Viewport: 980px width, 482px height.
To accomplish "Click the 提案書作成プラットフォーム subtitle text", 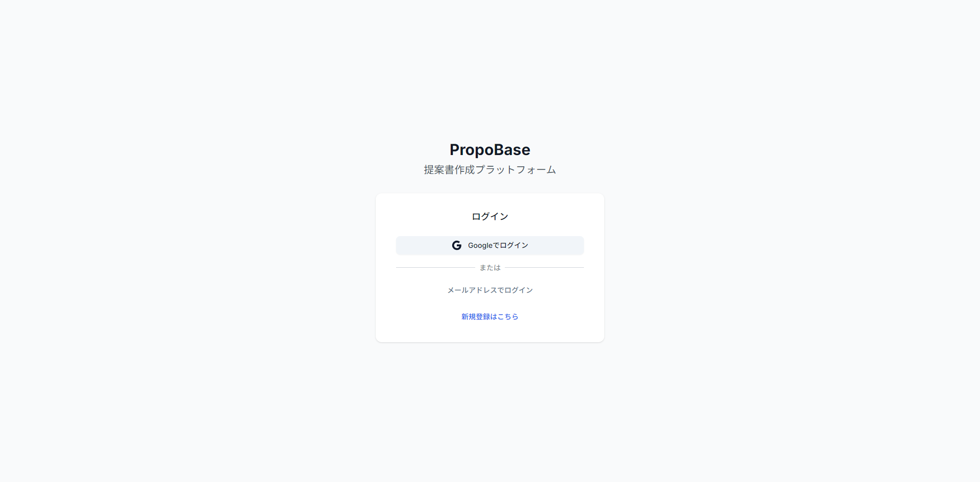I will (489, 170).
